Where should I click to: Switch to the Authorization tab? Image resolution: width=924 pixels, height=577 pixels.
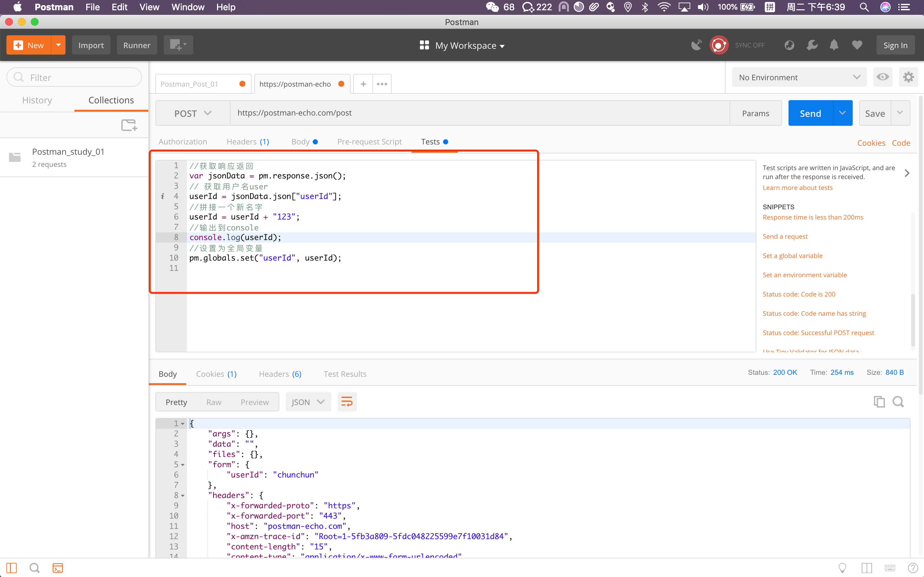tap(183, 142)
